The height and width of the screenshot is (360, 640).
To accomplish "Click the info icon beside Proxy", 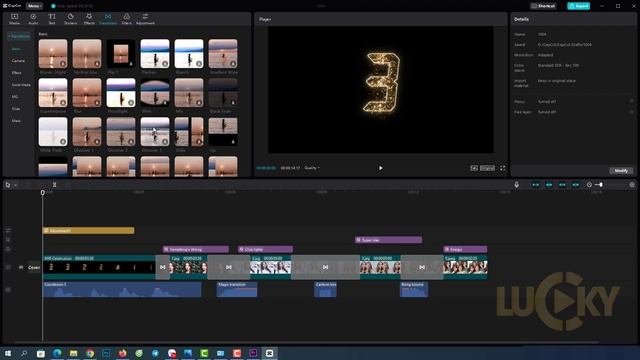I will coord(631,101).
